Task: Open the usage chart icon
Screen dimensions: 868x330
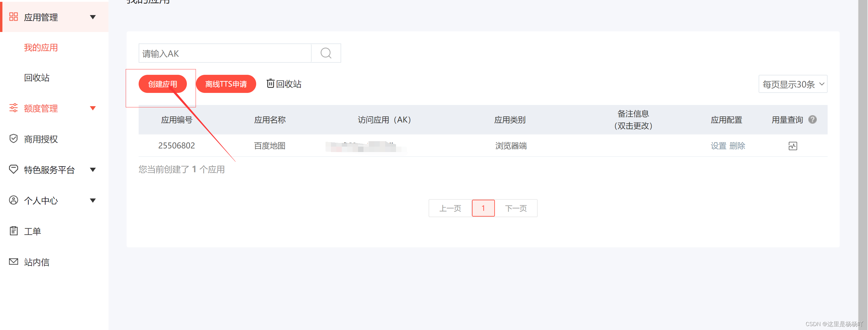Action: tap(793, 146)
